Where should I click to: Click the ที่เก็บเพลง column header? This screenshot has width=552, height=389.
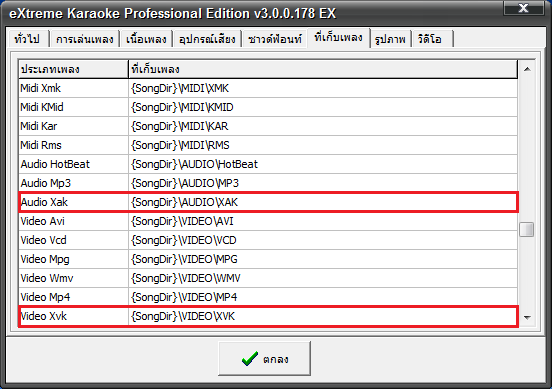323,69
